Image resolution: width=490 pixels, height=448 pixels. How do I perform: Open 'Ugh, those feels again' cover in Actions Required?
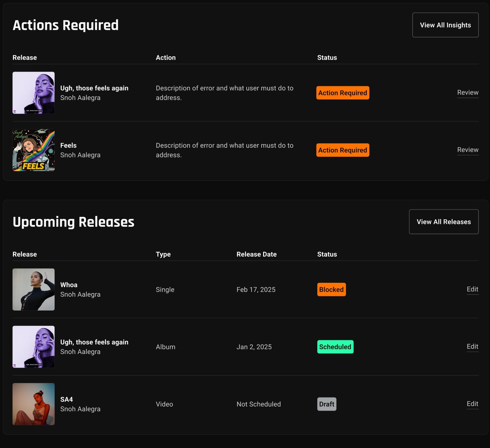tap(33, 93)
